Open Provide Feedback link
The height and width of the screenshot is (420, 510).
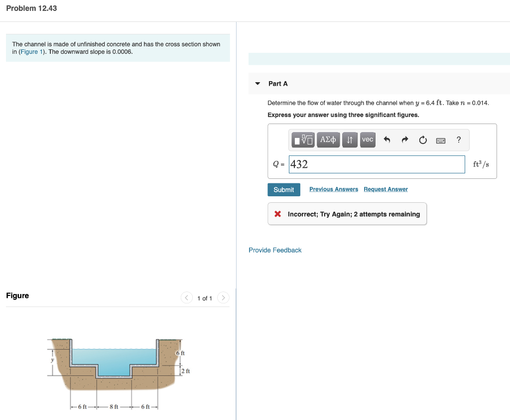(275, 250)
